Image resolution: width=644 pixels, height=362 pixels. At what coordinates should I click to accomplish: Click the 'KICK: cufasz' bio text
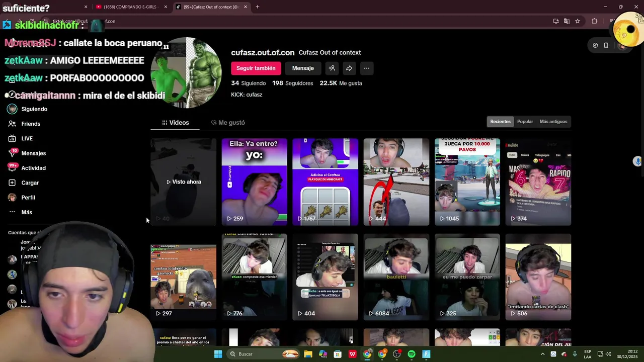click(x=247, y=95)
